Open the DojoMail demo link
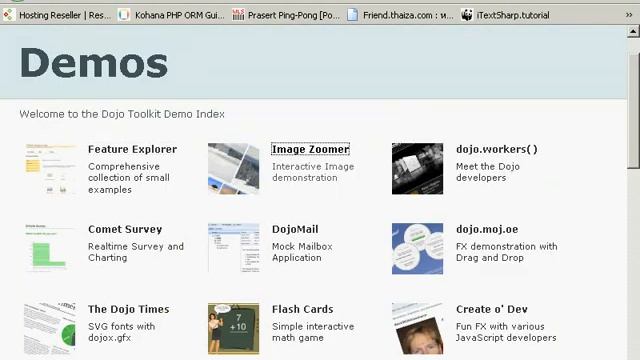Viewport: 640px width, 360px height. click(x=295, y=229)
